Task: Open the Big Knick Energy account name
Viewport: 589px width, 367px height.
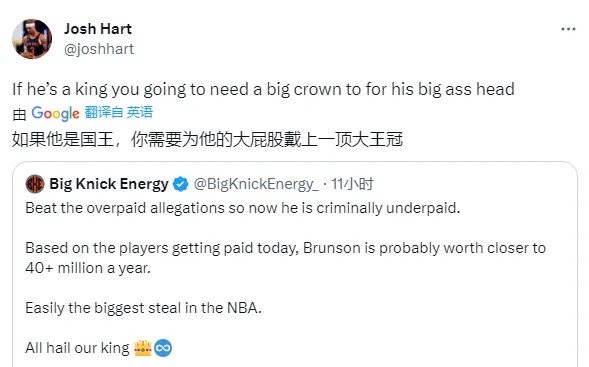Action: [109, 184]
